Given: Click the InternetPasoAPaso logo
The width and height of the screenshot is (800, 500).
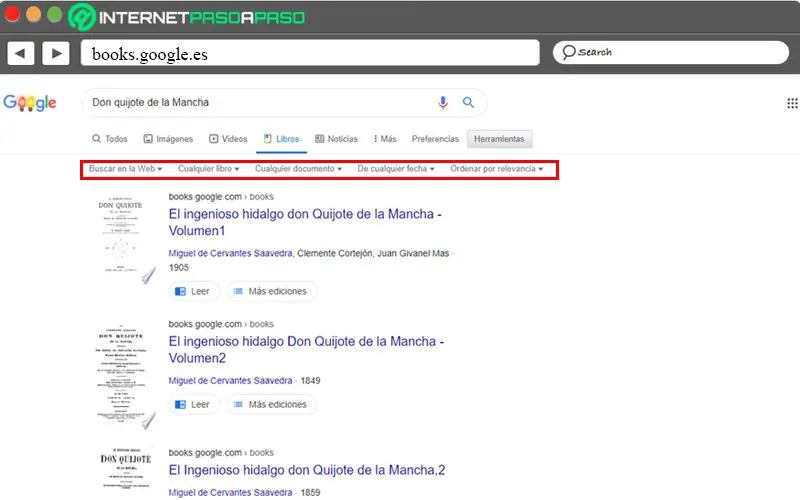Looking at the screenshot, I should 186,17.
